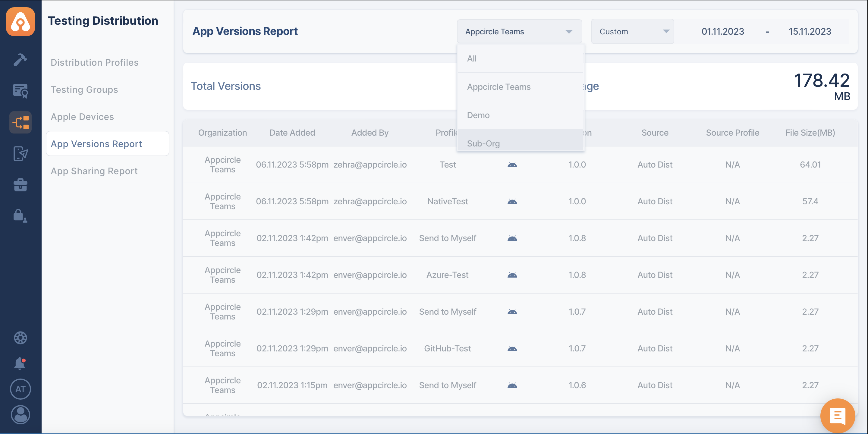This screenshot has height=434, width=868.
Task: Open the lock with user icon
Action: coord(20,216)
